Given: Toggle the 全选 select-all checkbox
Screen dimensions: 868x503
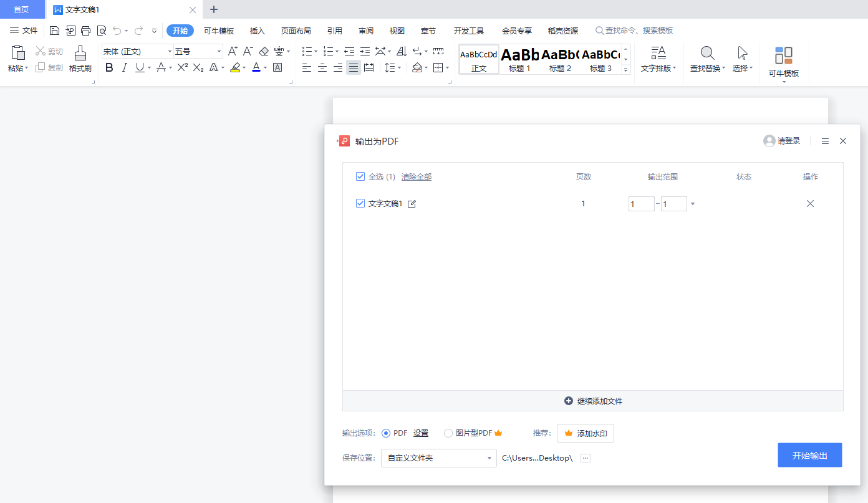Looking at the screenshot, I should coord(360,176).
